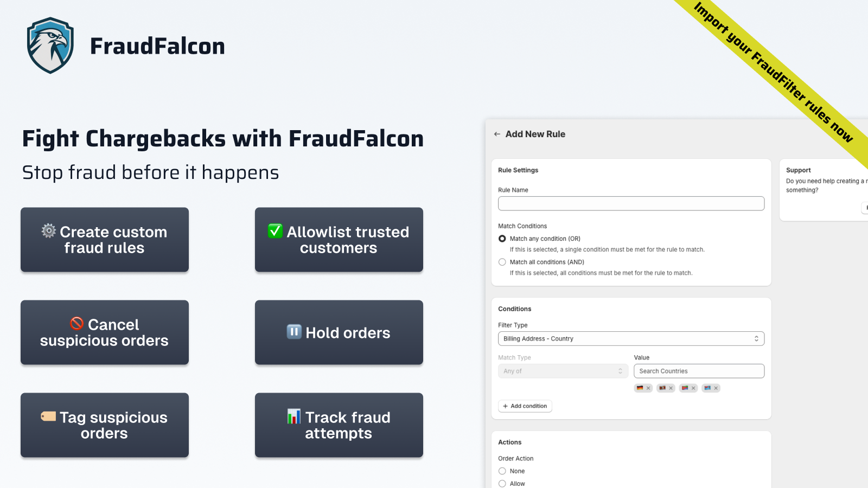This screenshot has width=868, height=488.
Task: Click the red prohibited icon on Cancel card
Action: [x=77, y=324]
